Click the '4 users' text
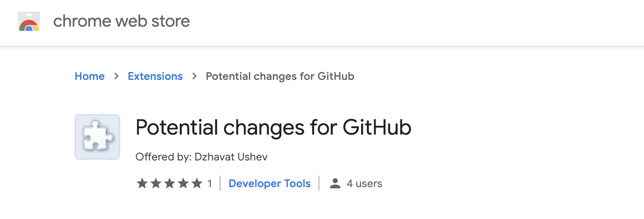The width and height of the screenshot is (644, 219). pyautogui.click(x=364, y=184)
